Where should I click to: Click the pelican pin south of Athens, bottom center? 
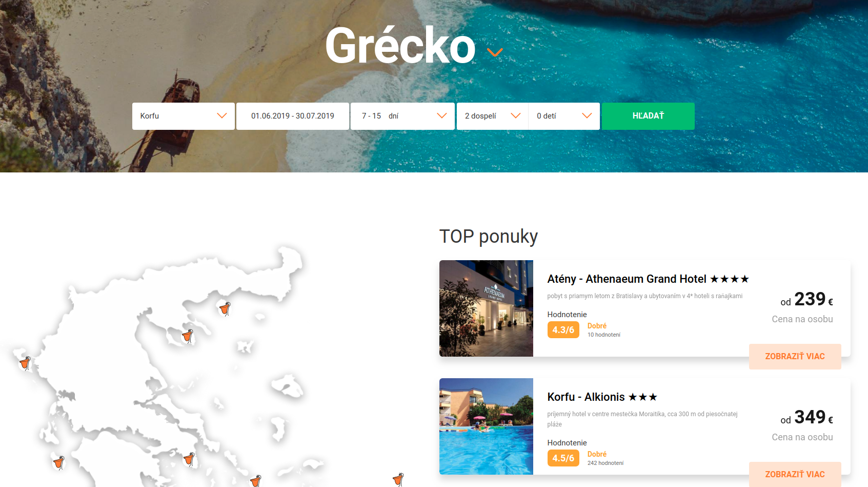(x=256, y=481)
